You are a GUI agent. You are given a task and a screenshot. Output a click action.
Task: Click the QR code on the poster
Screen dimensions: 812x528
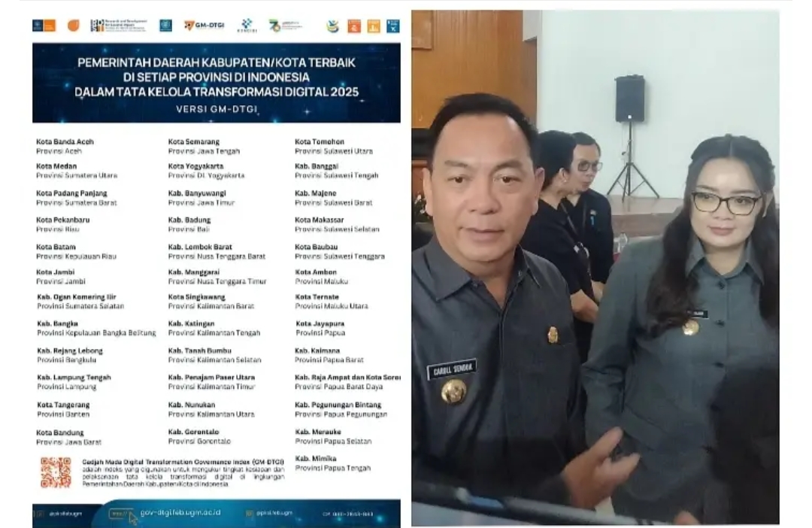(56, 472)
